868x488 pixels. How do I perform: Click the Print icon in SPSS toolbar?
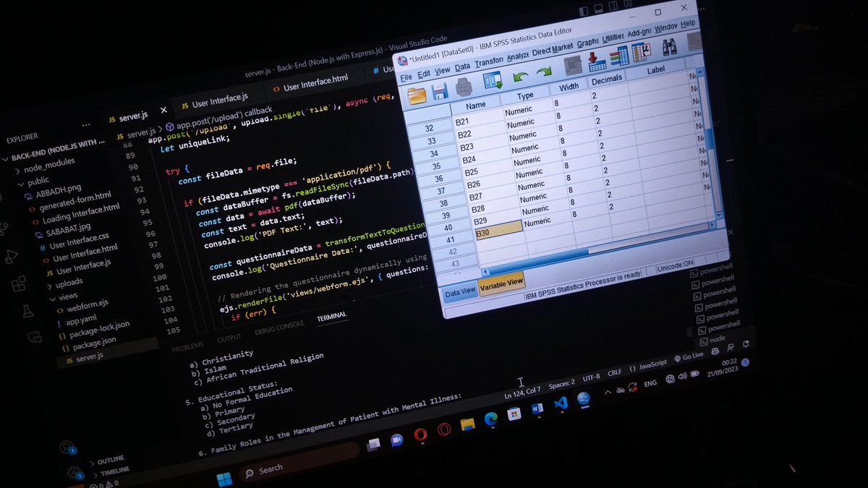coord(463,87)
